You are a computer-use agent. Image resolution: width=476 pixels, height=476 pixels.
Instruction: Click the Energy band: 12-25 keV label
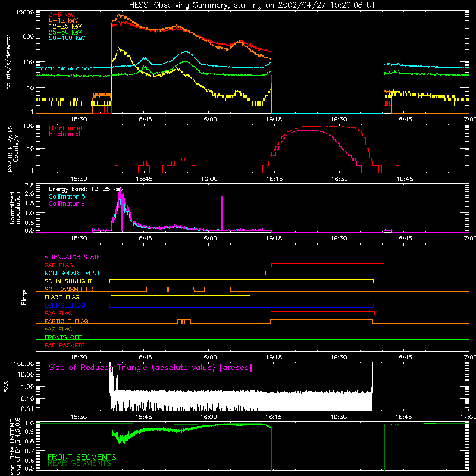[x=86, y=189]
